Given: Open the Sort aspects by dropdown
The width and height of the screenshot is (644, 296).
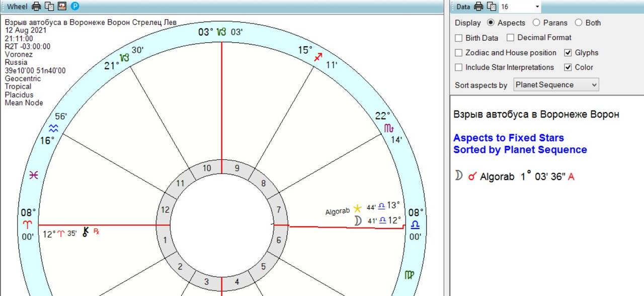Looking at the screenshot, I should click(556, 85).
